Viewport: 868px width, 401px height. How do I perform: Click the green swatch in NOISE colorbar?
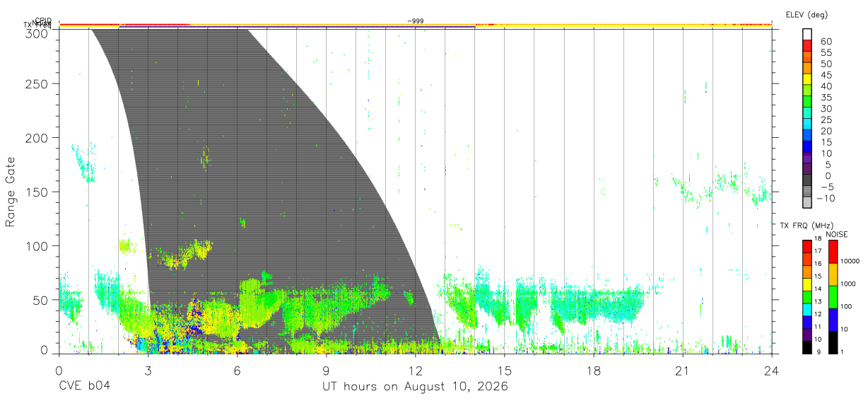833,296
